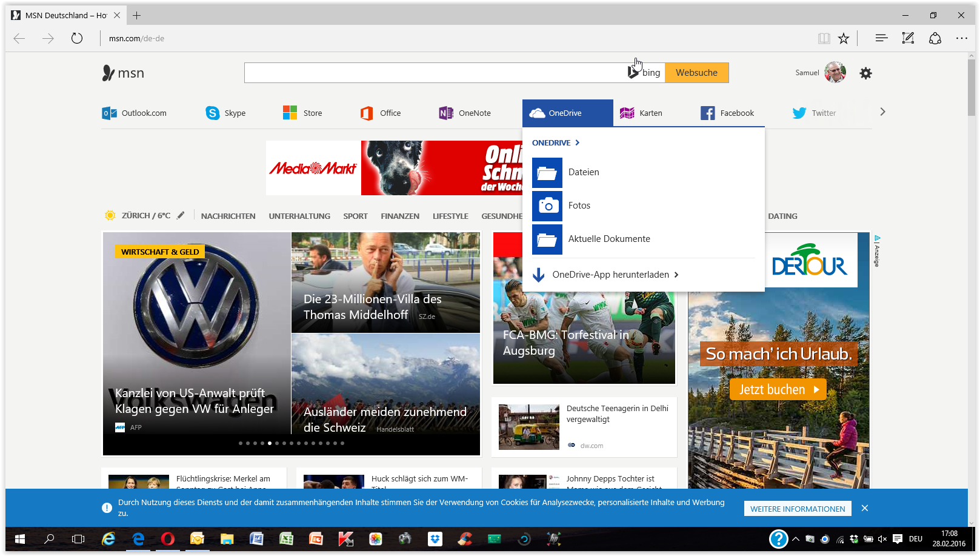Open Opera from the taskbar
Image resolution: width=980 pixels, height=556 pixels.
(x=168, y=538)
